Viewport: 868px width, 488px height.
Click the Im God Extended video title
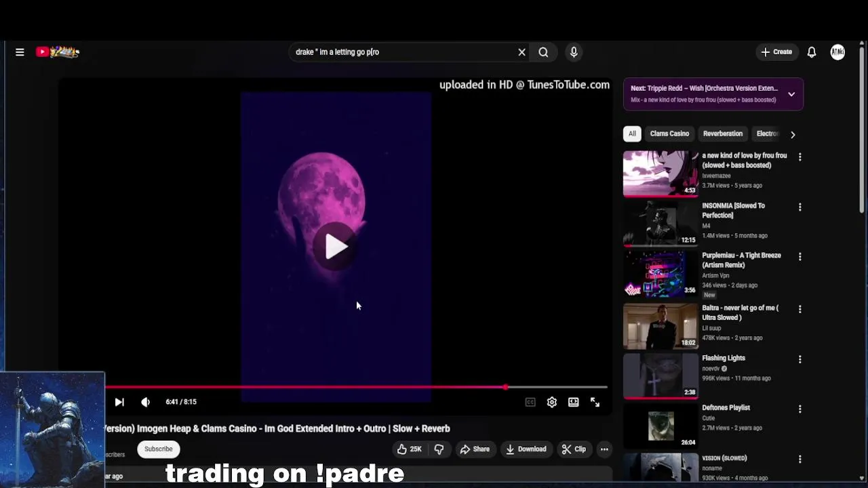(277, 429)
